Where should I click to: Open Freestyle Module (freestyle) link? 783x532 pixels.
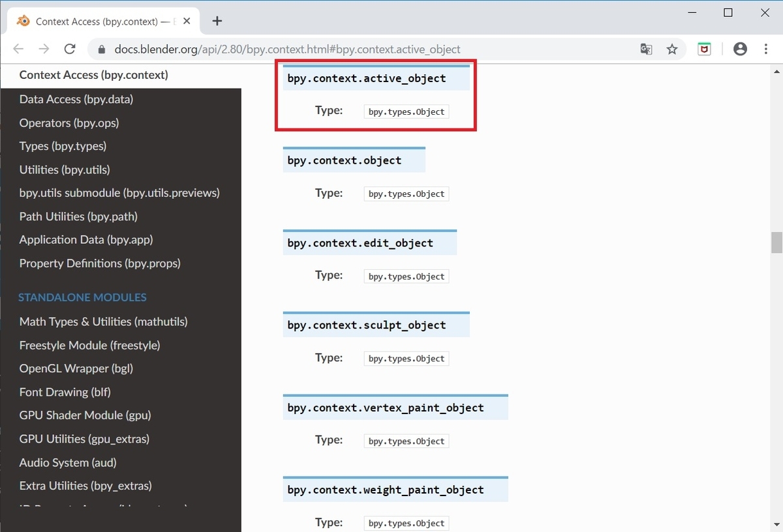90,345
